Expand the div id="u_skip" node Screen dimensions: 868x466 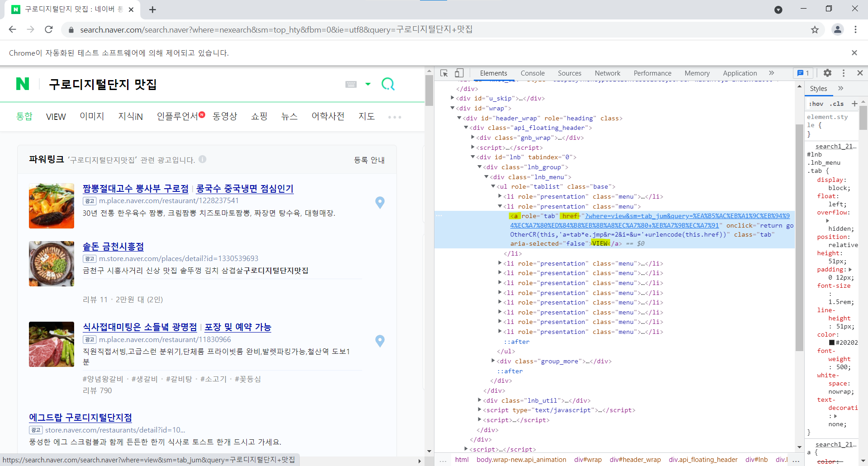(x=453, y=98)
